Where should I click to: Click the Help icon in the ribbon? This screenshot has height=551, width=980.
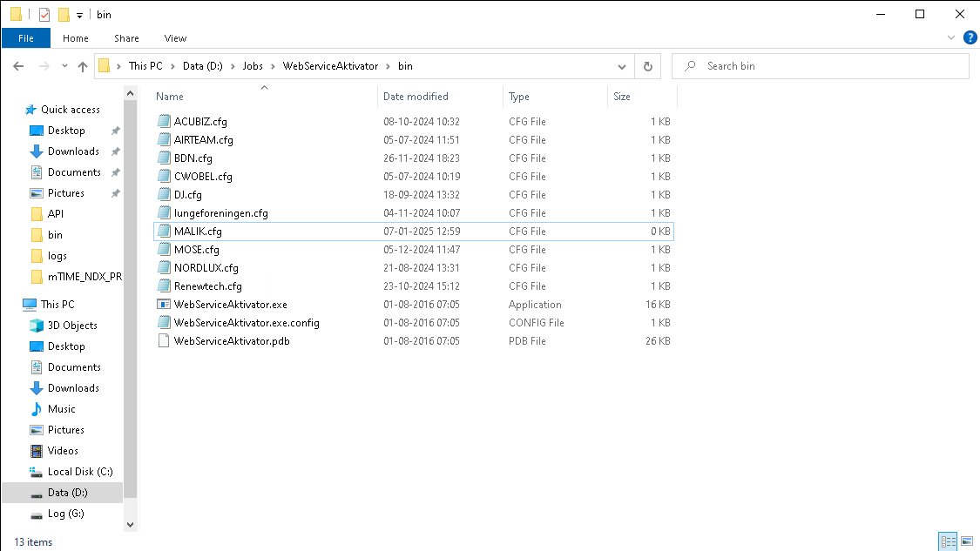point(970,37)
